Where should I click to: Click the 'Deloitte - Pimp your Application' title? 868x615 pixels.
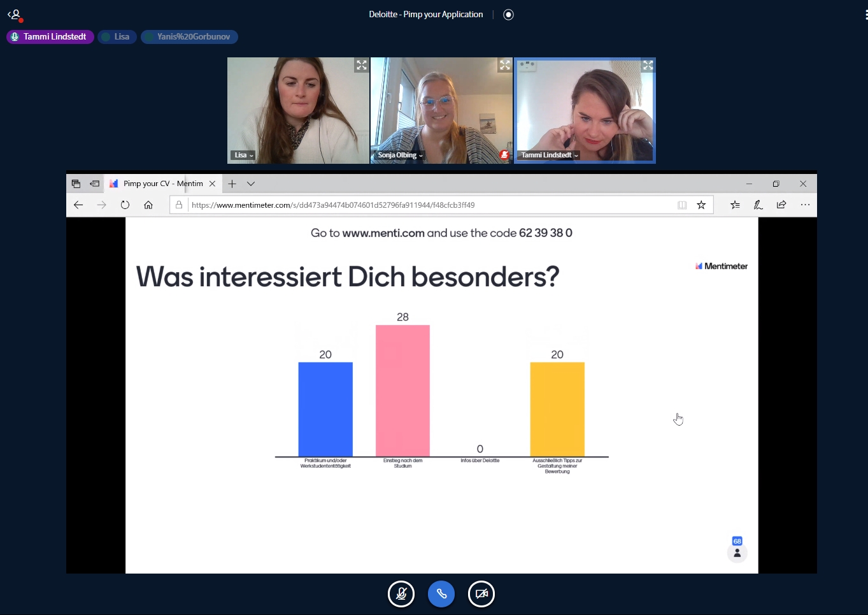pyautogui.click(x=426, y=15)
